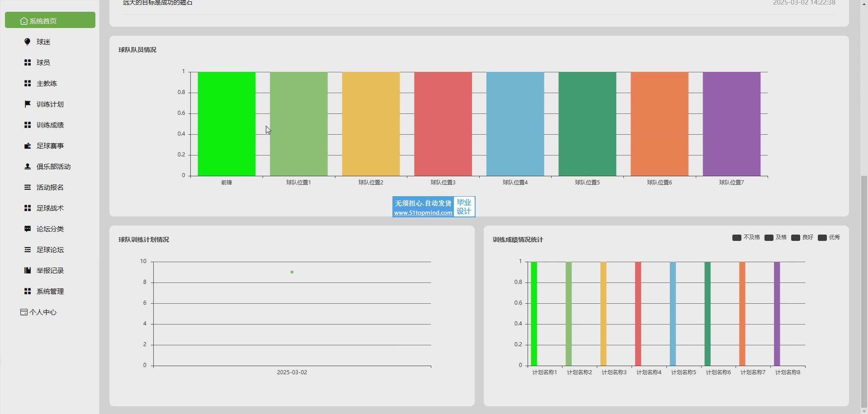Image resolution: width=868 pixels, height=414 pixels.
Task: Click the lightbulb icon next to 球迷
Action: (28, 42)
